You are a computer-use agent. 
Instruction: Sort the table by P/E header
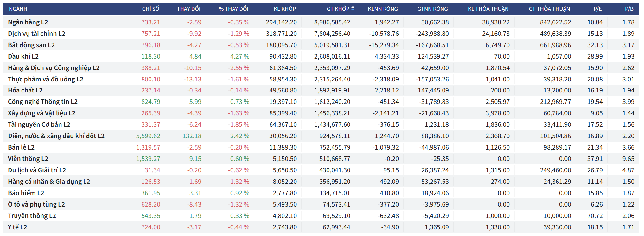point(597,9)
